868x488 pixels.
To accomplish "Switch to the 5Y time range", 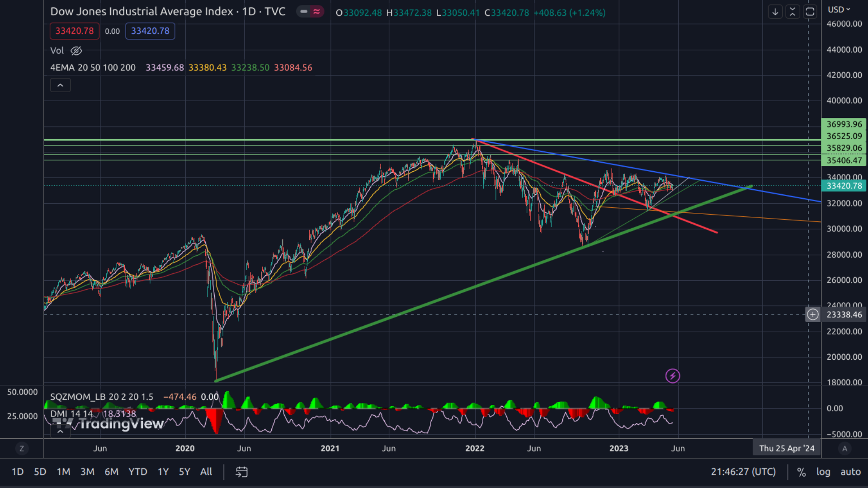I will (184, 472).
